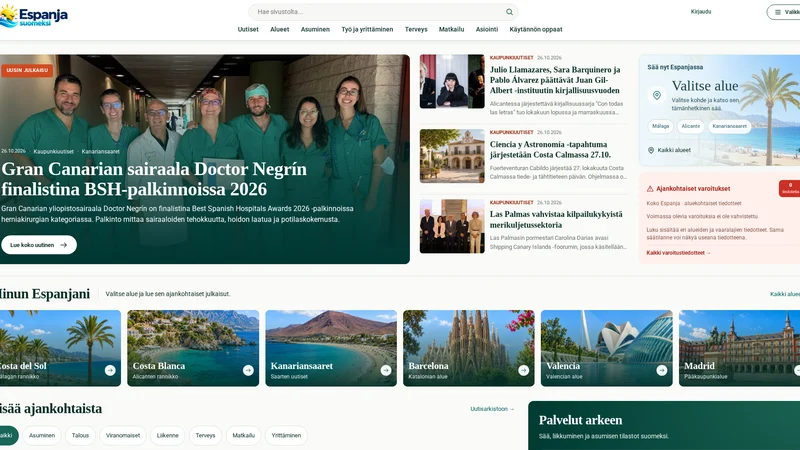Select the Asuminen filter chip
The width and height of the screenshot is (800, 450).
click(x=42, y=435)
